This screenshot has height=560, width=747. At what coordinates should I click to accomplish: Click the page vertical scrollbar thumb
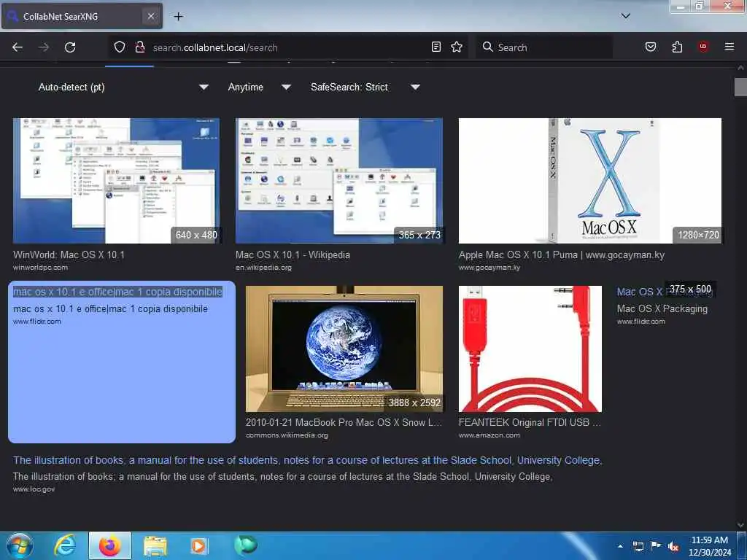coord(741,87)
